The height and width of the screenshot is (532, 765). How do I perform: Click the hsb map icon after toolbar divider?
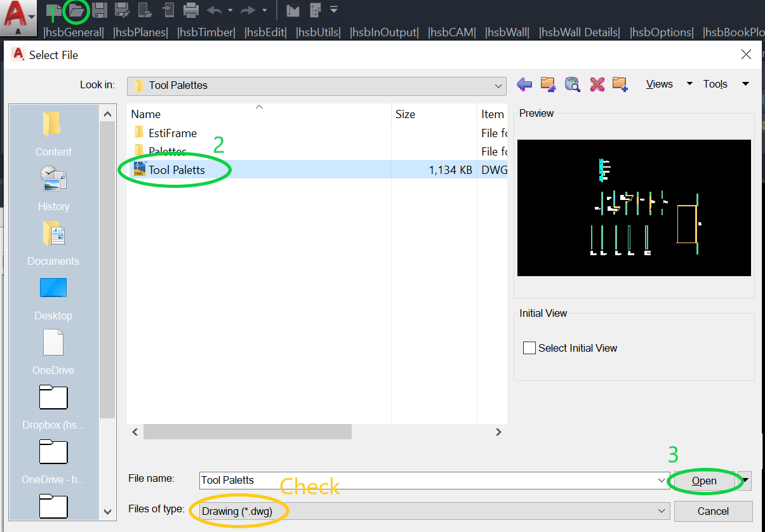(x=293, y=10)
